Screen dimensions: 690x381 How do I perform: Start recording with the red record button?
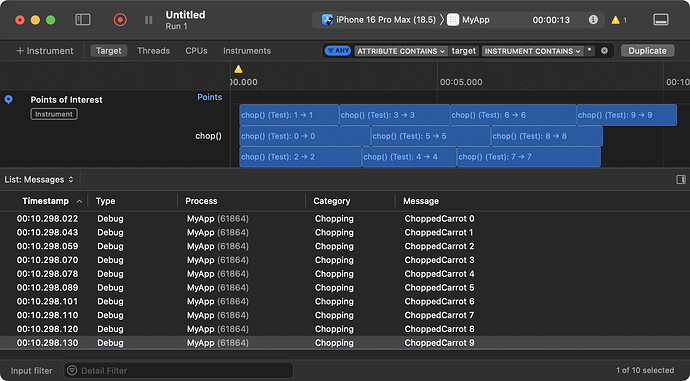point(120,20)
